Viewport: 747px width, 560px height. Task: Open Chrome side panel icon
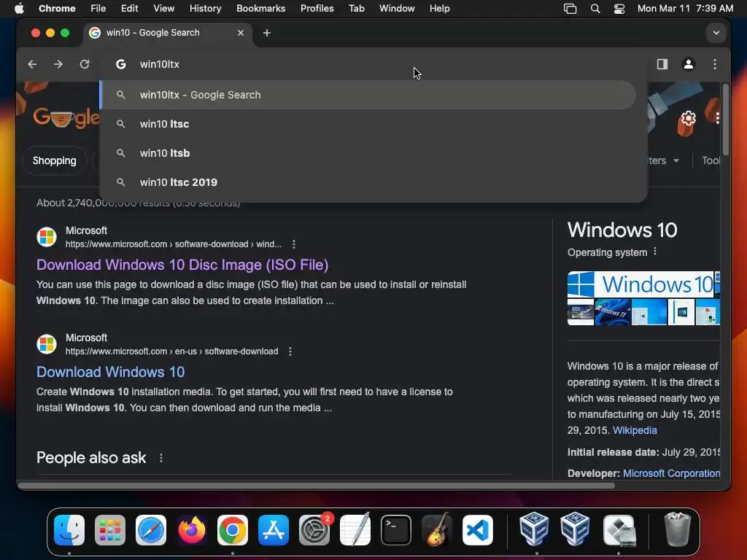(662, 64)
